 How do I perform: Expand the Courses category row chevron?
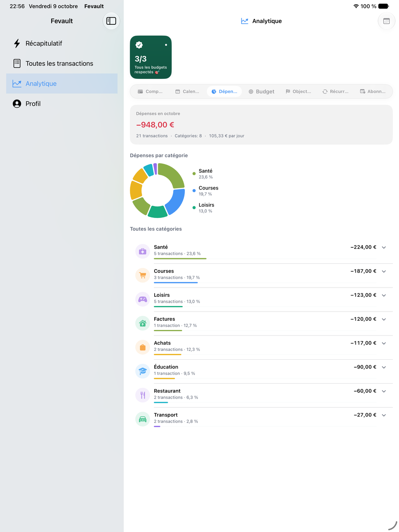pos(383,271)
